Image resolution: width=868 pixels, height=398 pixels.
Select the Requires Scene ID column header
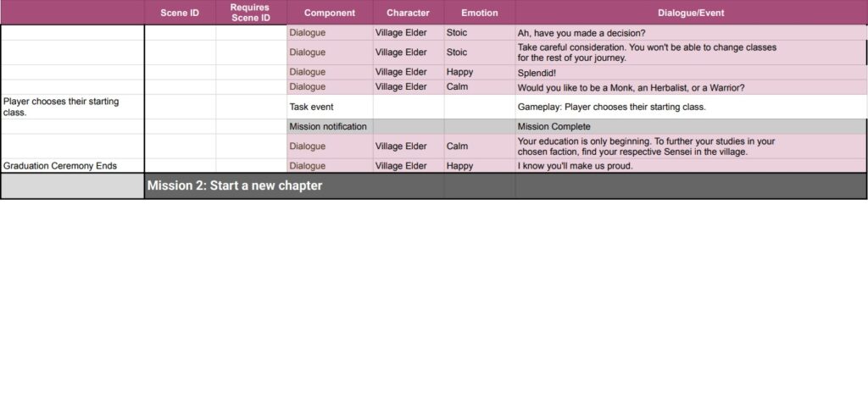click(x=251, y=13)
